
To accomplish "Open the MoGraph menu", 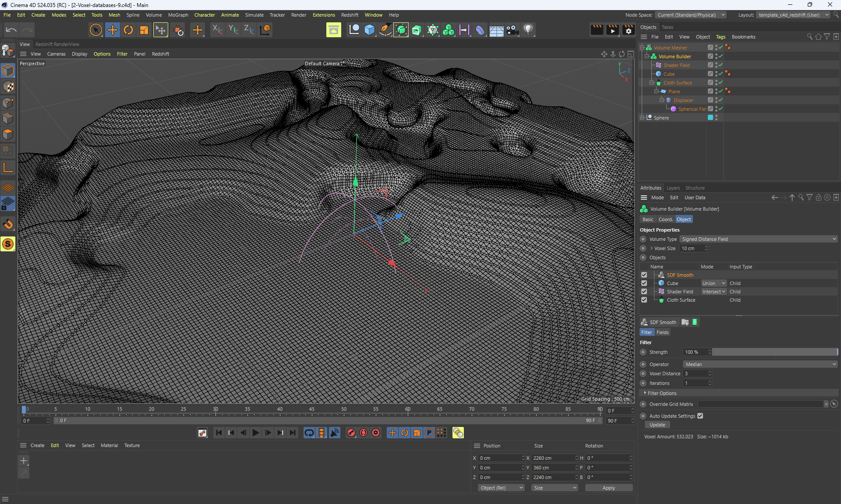I will pyautogui.click(x=178, y=15).
